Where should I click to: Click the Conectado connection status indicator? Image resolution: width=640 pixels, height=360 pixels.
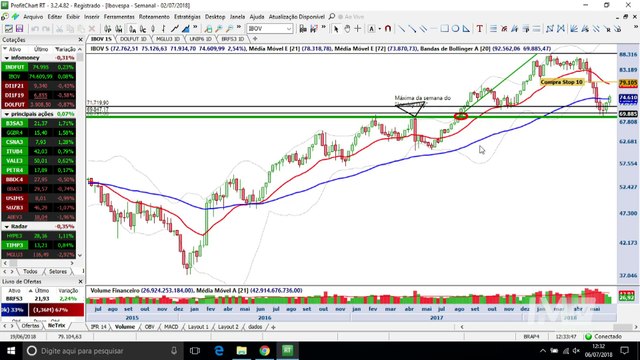[603, 337]
